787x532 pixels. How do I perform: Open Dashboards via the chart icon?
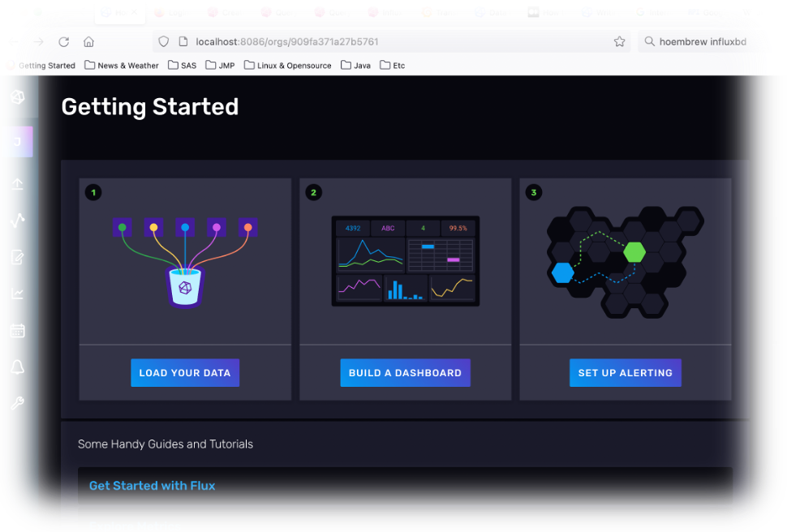[x=17, y=293]
